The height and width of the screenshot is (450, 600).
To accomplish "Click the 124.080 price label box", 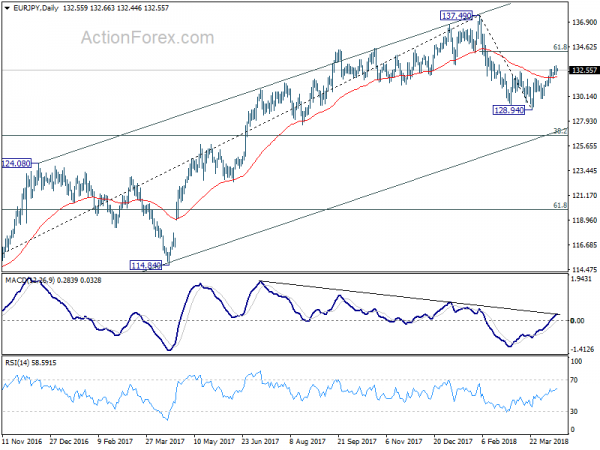I will point(16,163).
